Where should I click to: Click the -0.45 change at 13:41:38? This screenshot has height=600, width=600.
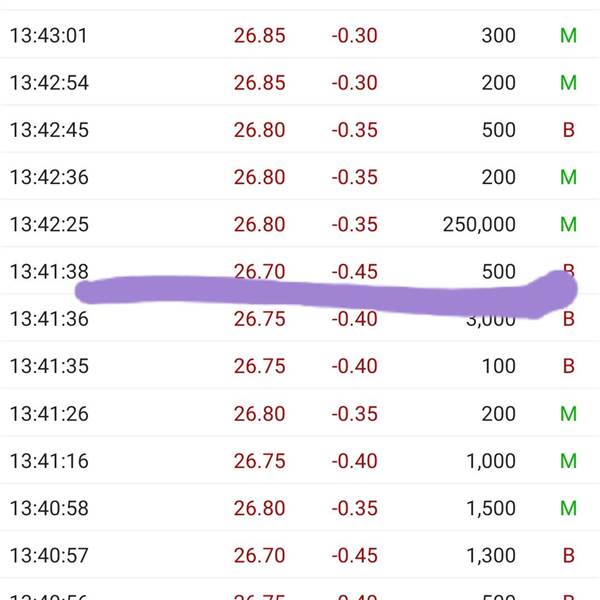354,271
